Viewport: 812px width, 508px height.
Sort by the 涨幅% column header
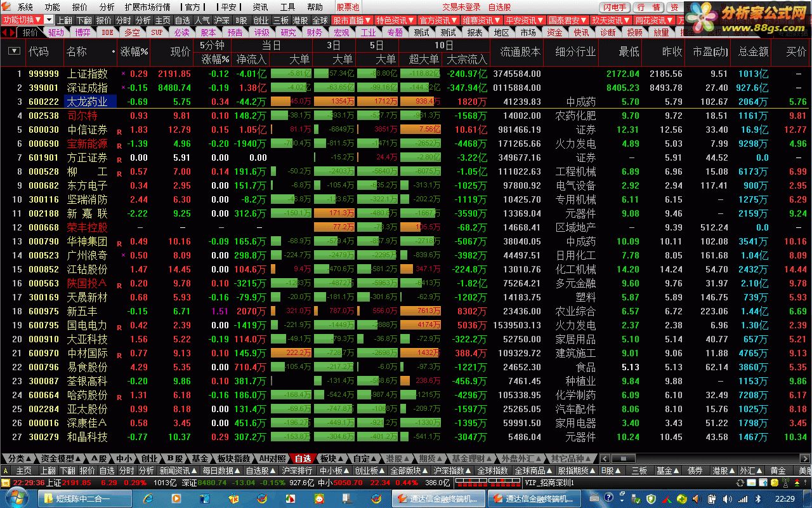coord(134,51)
